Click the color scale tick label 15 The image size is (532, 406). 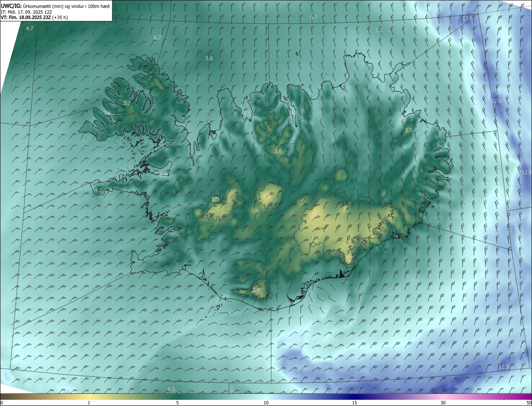tap(355, 403)
